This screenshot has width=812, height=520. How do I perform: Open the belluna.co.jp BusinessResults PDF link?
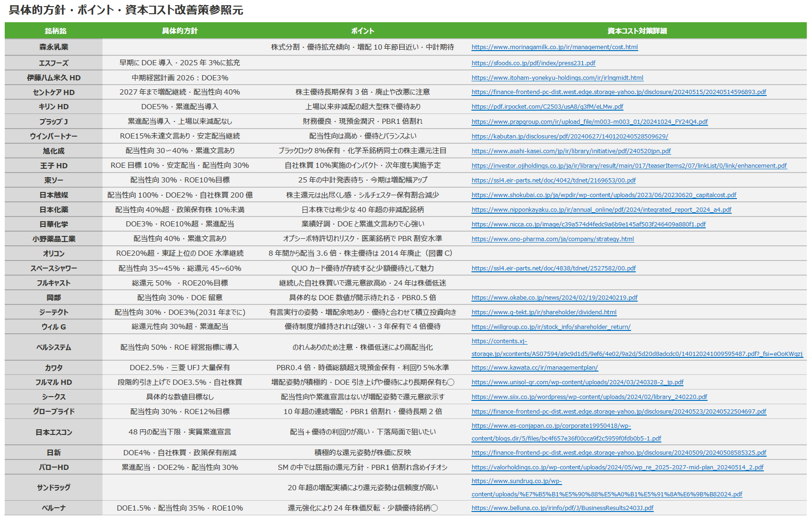tap(562, 508)
